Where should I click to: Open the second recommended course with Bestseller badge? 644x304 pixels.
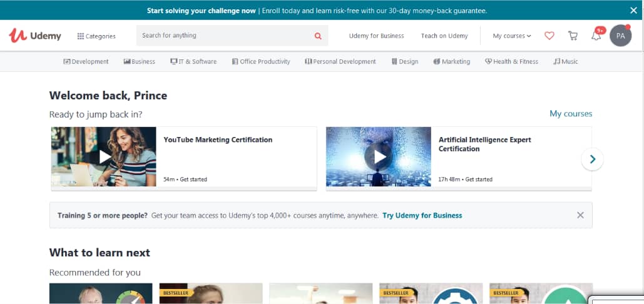211,293
